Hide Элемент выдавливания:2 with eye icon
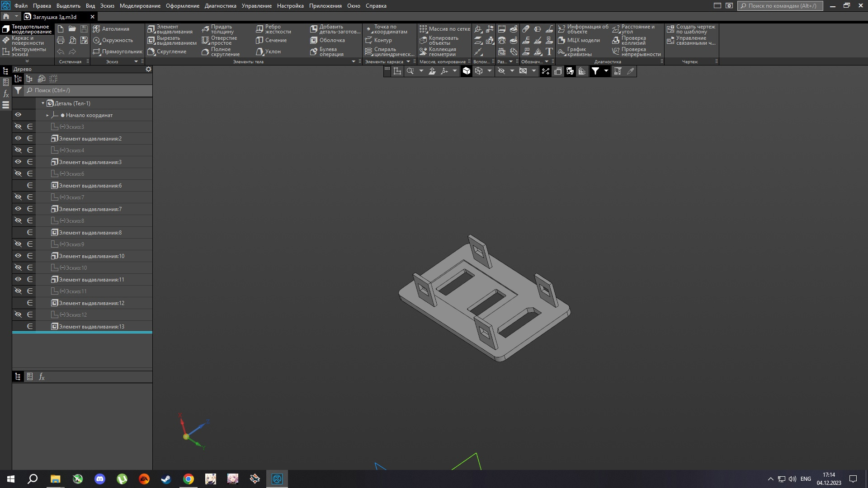The height and width of the screenshot is (488, 868). click(x=18, y=138)
